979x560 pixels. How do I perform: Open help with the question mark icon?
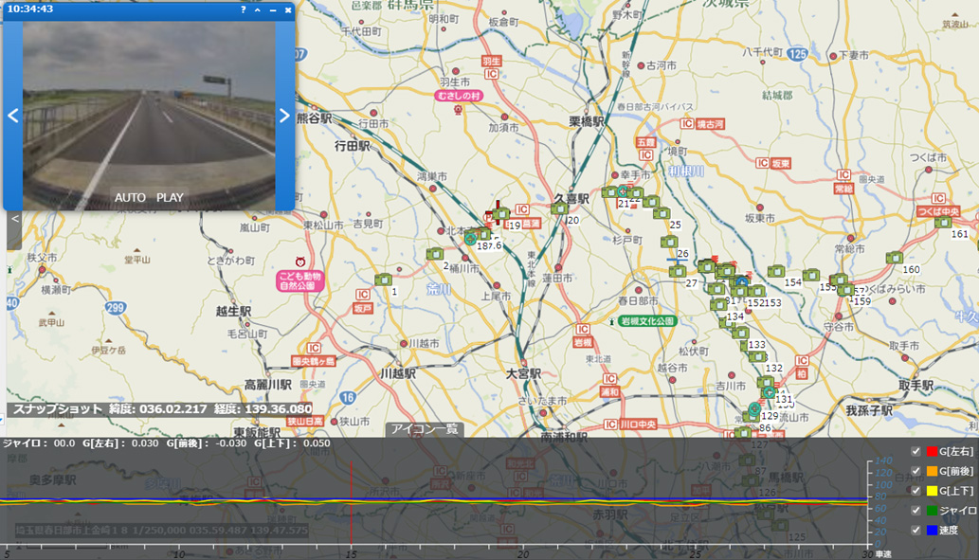(243, 9)
